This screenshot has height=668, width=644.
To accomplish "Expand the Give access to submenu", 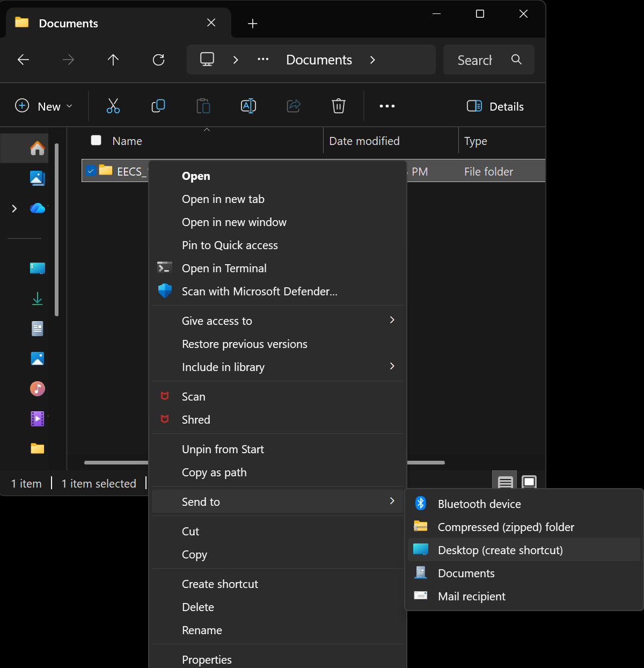I will click(x=392, y=320).
